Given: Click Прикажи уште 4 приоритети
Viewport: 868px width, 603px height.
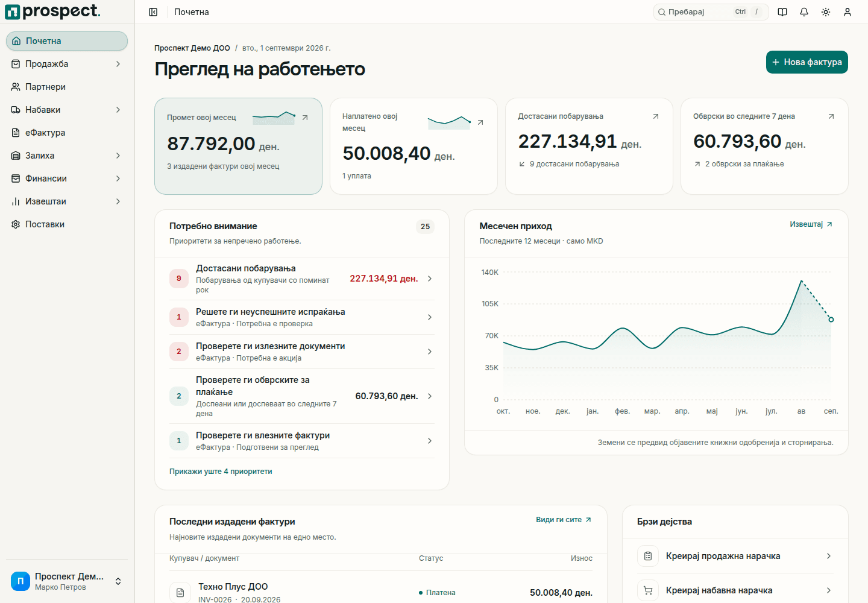Looking at the screenshot, I should point(221,472).
